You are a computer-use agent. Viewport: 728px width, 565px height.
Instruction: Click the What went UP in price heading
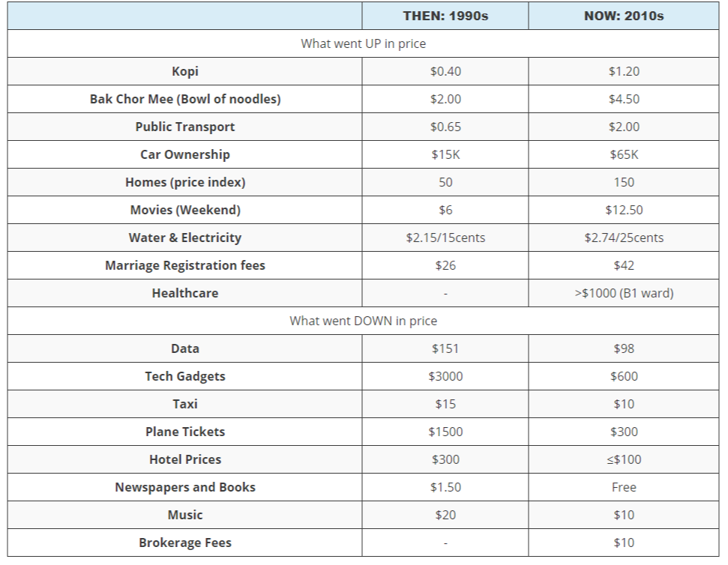[x=363, y=43]
